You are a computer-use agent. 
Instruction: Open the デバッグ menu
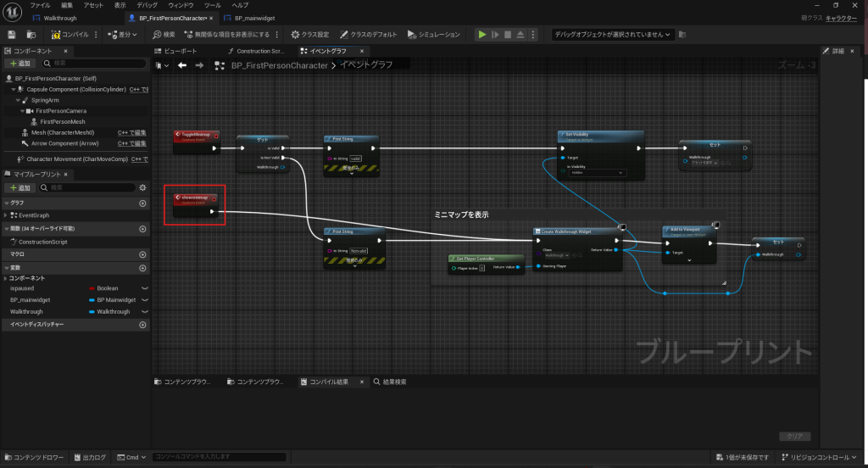147,5
